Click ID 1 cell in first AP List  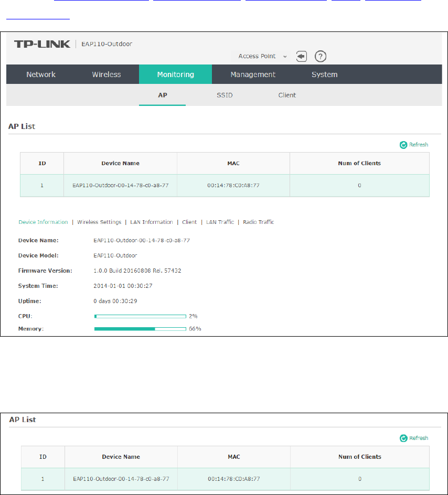[42, 186]
